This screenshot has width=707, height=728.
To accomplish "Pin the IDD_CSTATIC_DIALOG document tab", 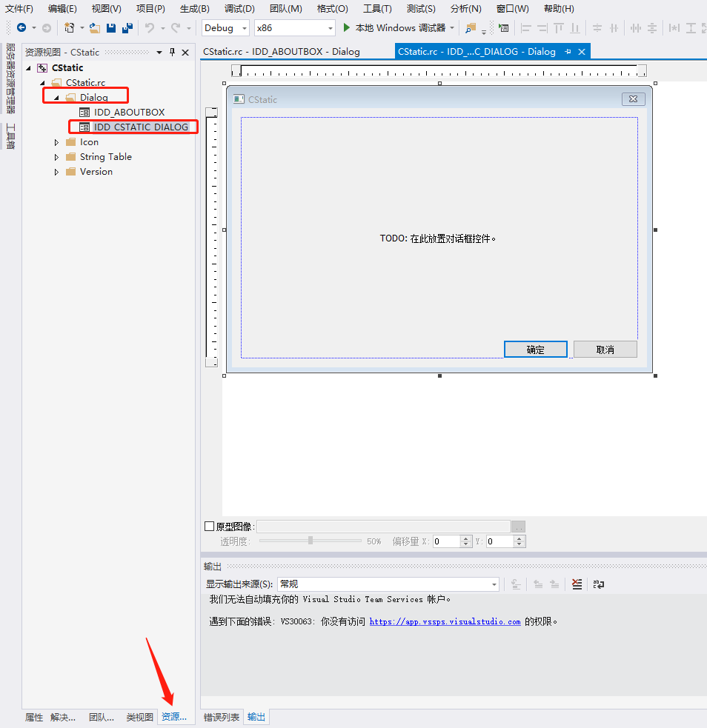I will pyautogui.click(x=568, y=52).
